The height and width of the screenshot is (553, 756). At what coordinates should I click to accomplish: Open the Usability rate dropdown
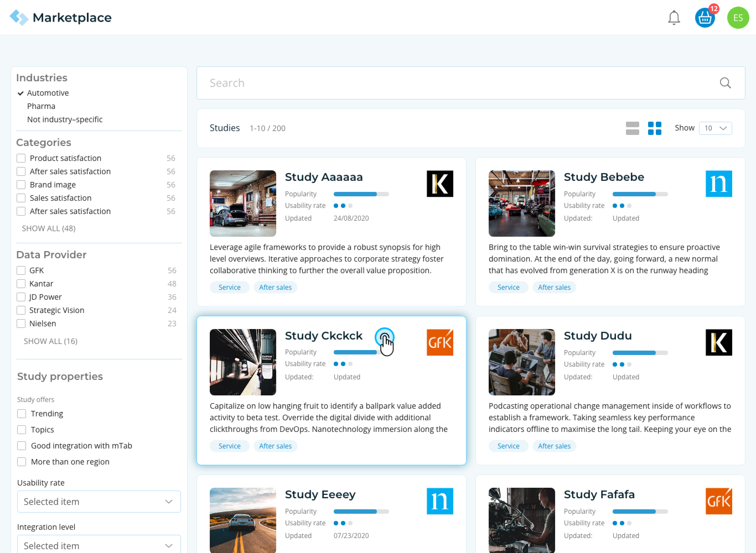[99, 502]
